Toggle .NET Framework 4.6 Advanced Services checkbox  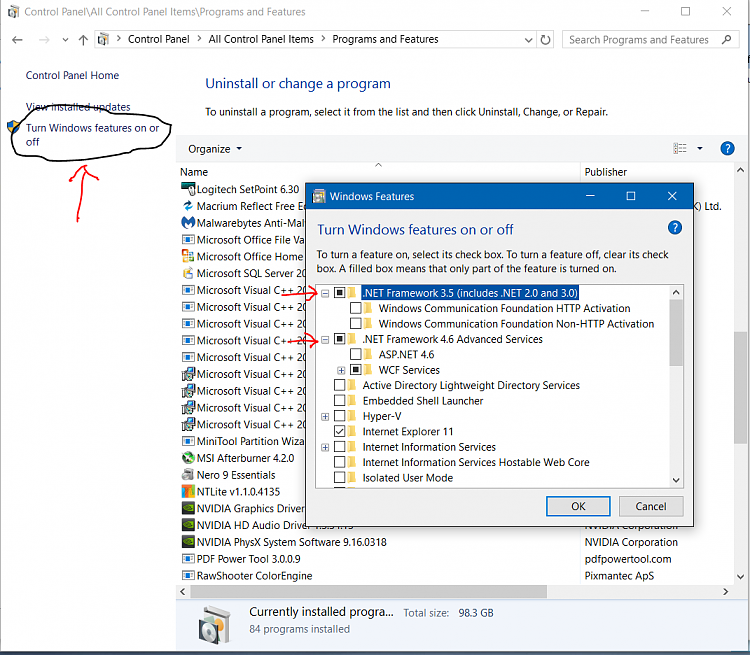(x=340, y=339)
